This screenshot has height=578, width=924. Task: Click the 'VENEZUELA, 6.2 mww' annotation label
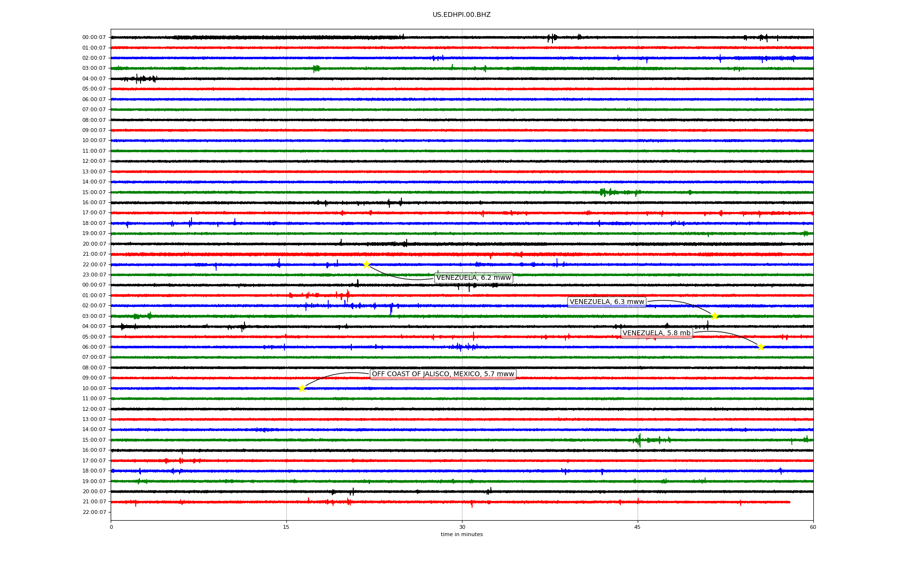(x=474, y=278)
